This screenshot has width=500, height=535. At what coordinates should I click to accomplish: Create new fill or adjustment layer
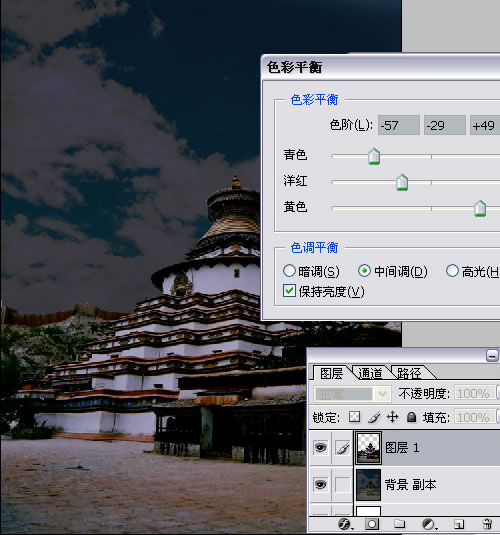pyautogui.click(x=429, y=524)
